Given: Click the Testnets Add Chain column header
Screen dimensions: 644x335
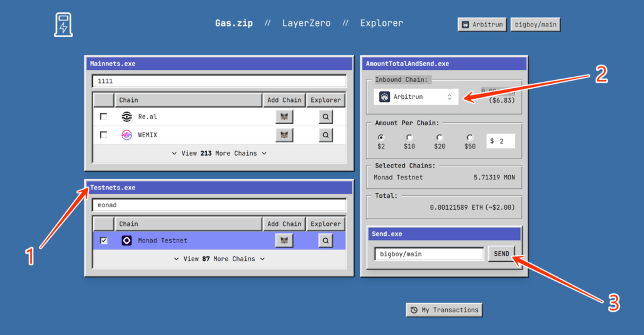Looking at the screenshot, I should point(284,224).
